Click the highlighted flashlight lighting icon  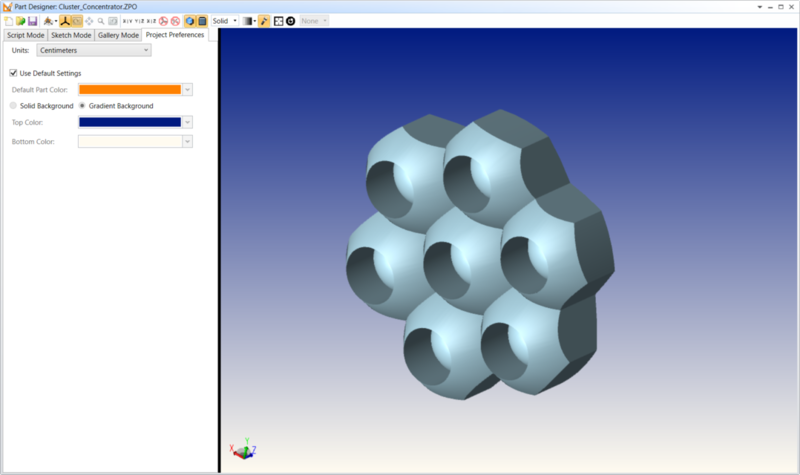[264, 21]
